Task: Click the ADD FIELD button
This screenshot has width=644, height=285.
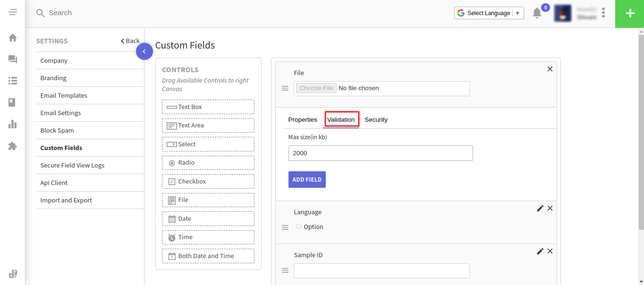Action: pyautogui.click(x=307, y=179)
